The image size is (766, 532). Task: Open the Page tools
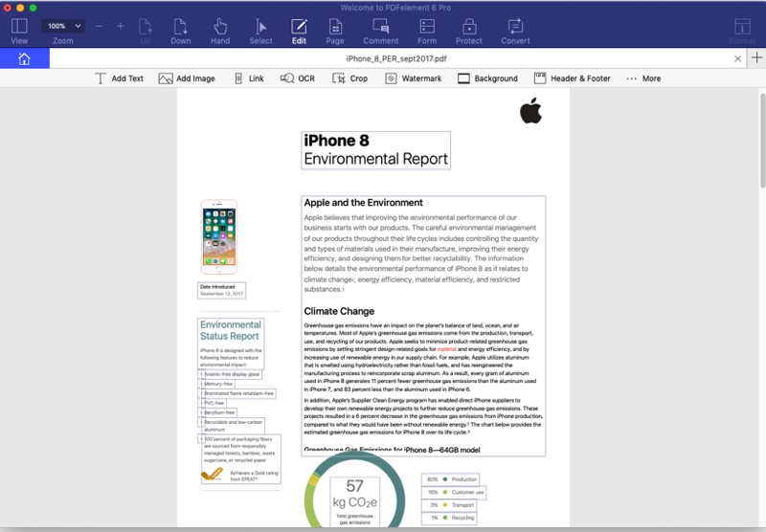click(335, 32)
